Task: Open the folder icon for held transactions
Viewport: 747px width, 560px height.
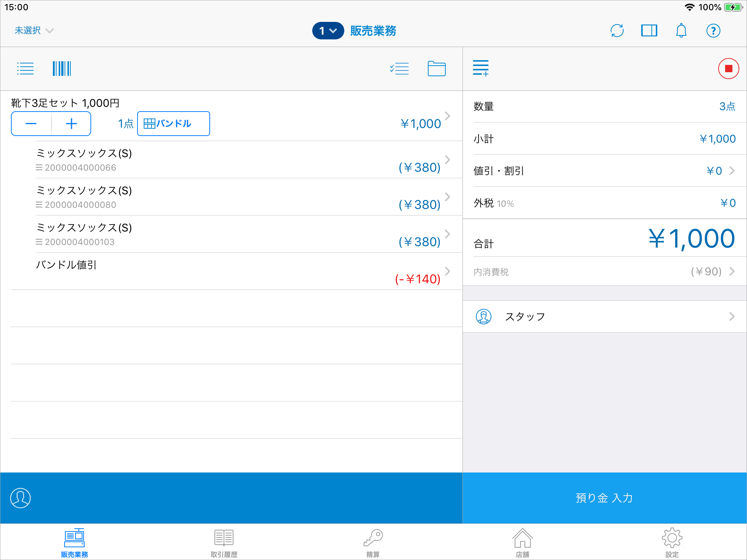Action: click(x=437, y=69)
